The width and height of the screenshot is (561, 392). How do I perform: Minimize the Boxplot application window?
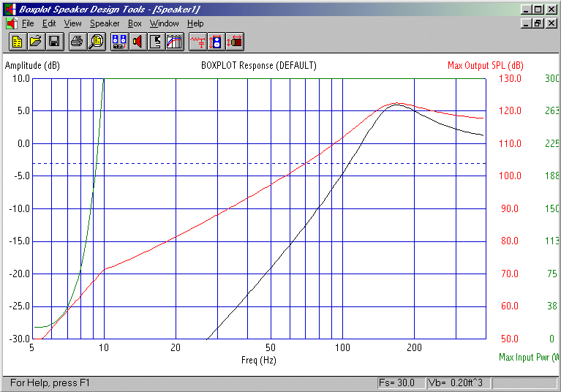(x=526, y=10)
